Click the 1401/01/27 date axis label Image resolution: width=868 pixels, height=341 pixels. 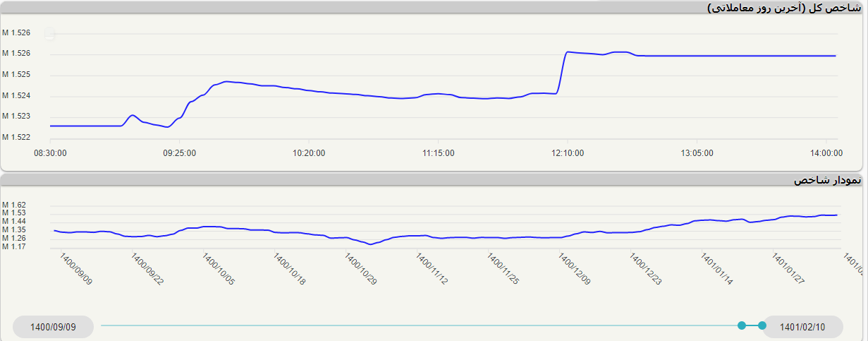point(788,270)
